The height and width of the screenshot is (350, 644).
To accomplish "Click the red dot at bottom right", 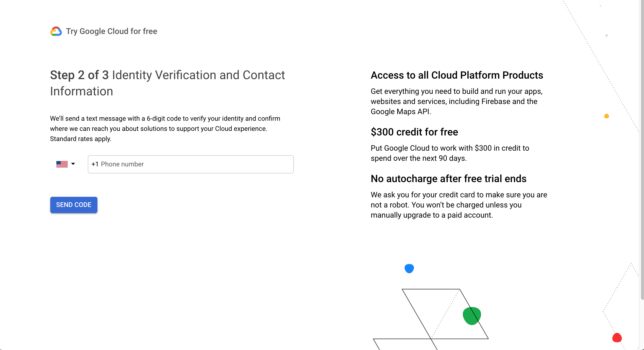I will click(617, 338).
